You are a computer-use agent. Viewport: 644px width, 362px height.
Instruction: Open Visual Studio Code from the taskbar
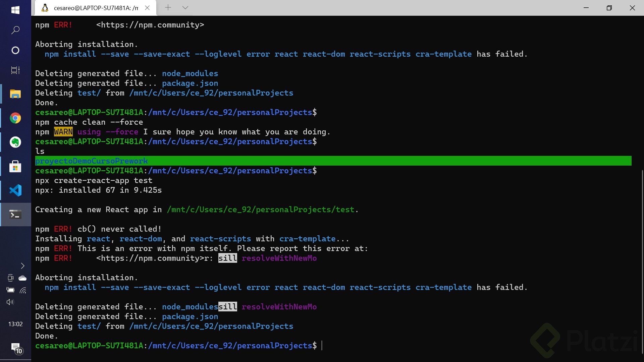(15, 190)
